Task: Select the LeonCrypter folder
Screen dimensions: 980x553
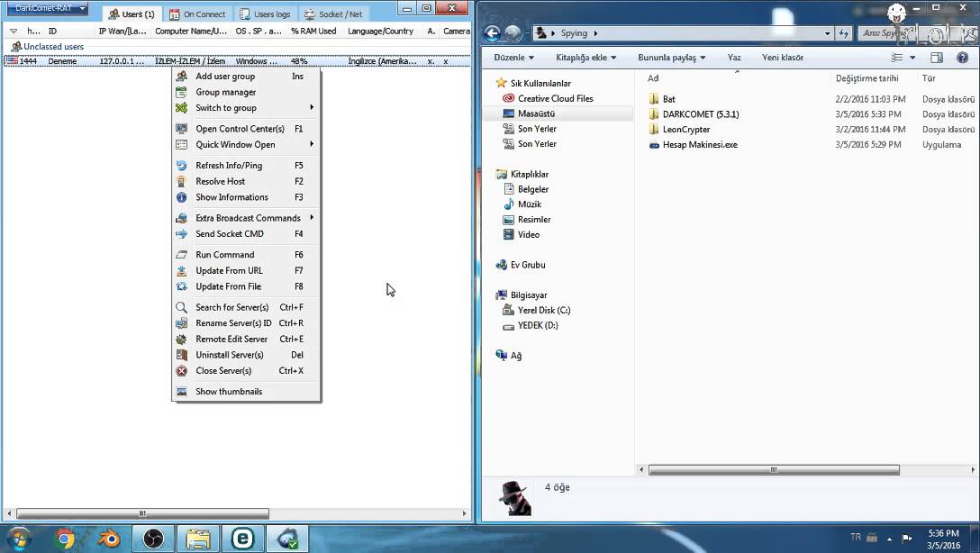Action: pyautogui.click(x=685, y=130)
